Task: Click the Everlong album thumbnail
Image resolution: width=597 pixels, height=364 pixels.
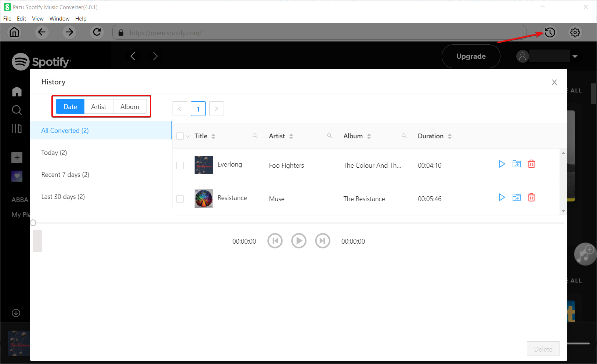Action: pyautogui.click(x=204, y=165)
